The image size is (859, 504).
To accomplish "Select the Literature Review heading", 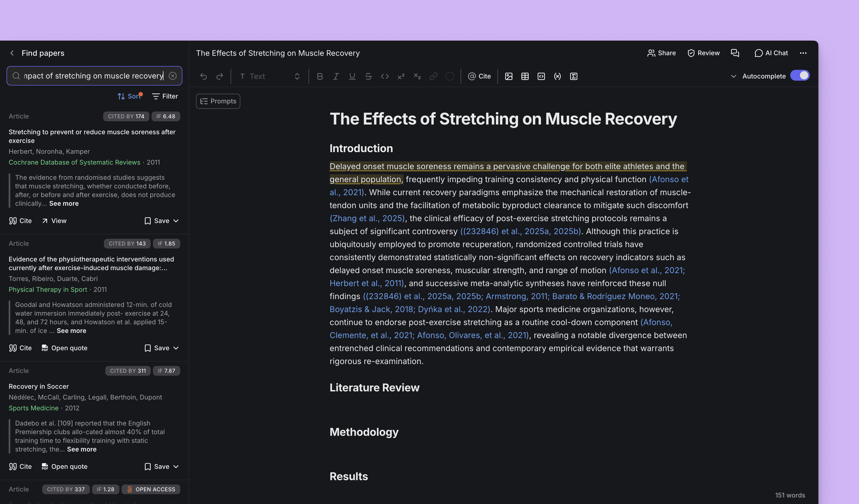I will 374,388.
